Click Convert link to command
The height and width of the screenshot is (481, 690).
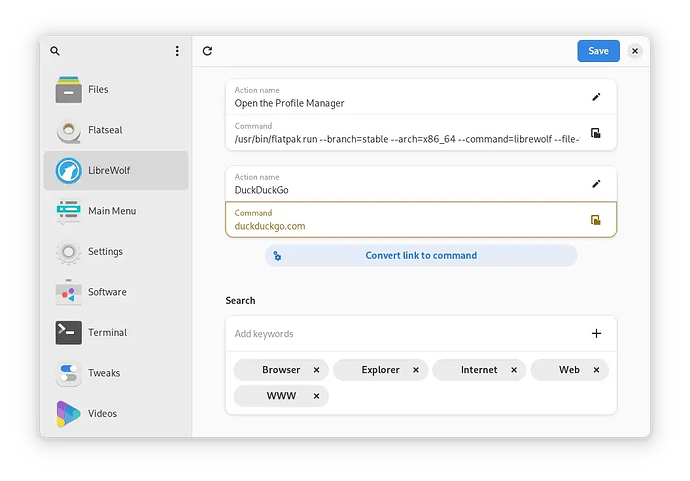(x=421, y=255)
